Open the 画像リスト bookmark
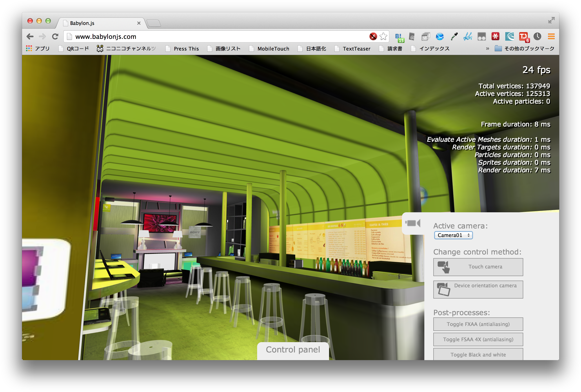Image resolution: width=581 pixels, height=392 pixels. [224, 49]
